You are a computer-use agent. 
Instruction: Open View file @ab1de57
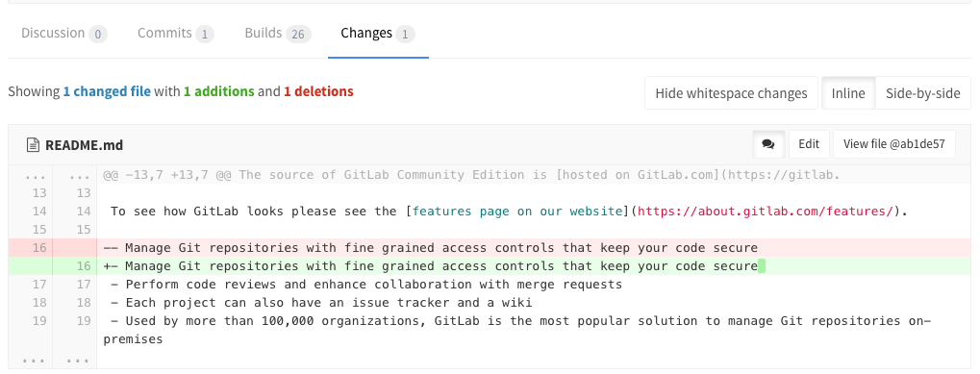tap(893, 144)
